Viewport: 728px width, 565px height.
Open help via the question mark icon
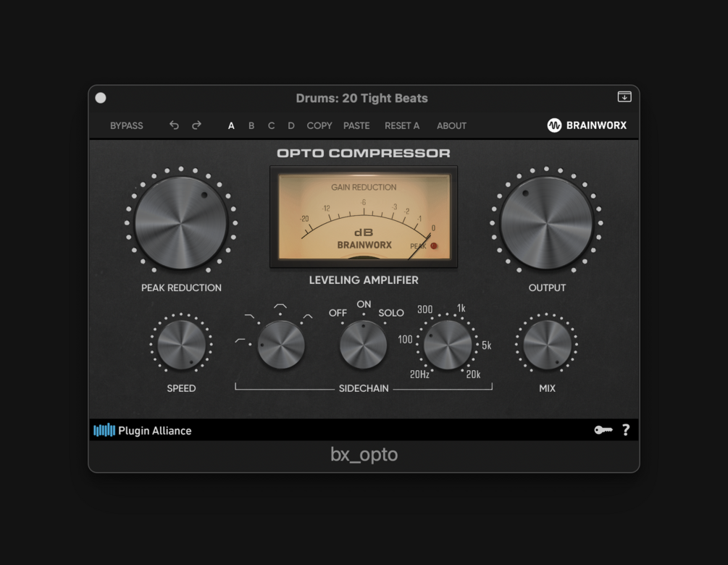tap(626, 430)
